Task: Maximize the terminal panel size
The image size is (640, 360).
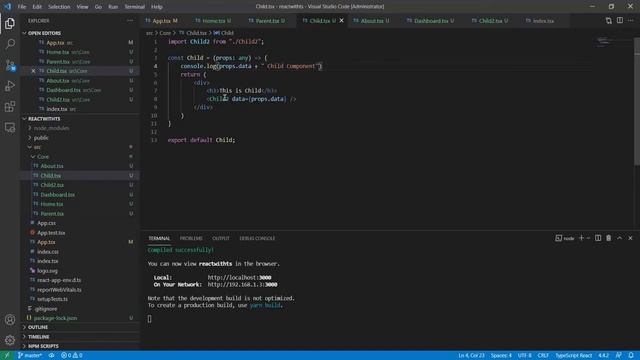Action: tap(620, 238)
